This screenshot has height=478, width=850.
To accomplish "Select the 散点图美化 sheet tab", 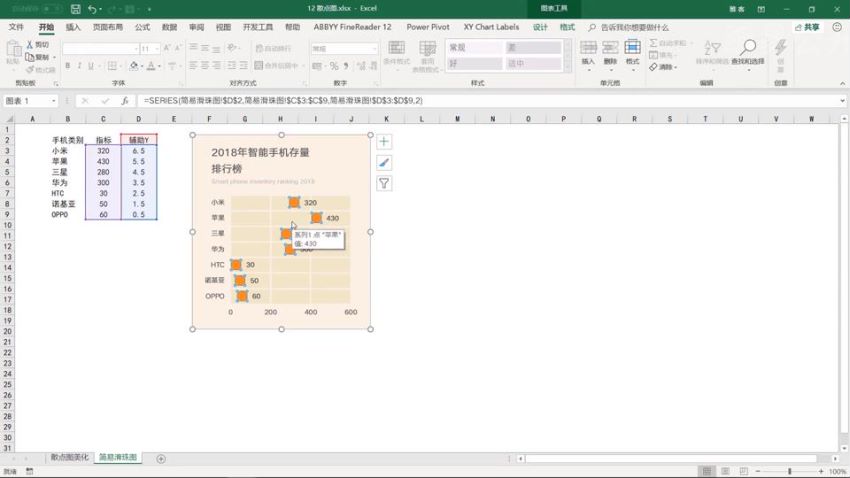I will click(x=69, y=457).
